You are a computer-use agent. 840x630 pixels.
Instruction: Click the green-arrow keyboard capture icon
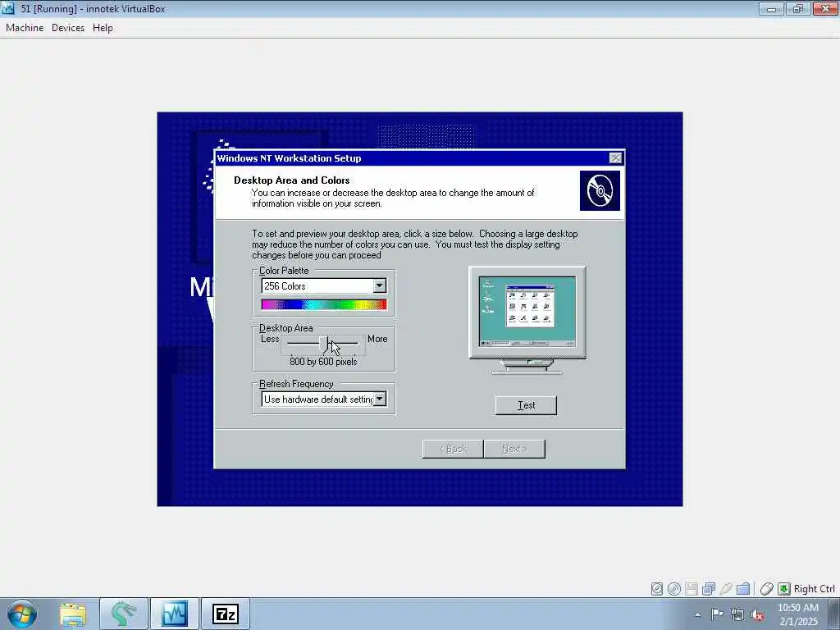(783, 589)
